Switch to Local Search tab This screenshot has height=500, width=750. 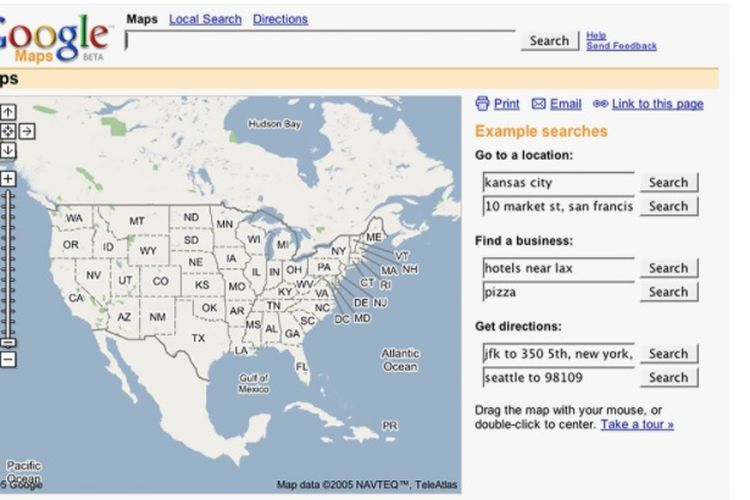pos(205,19)
